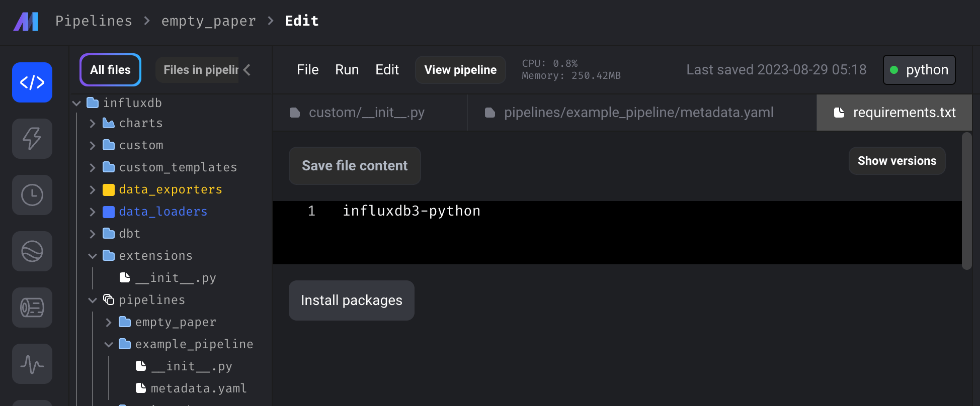Click the Show versions button
Viewport: 980px width, 406px height.
[x=896, y=161]
